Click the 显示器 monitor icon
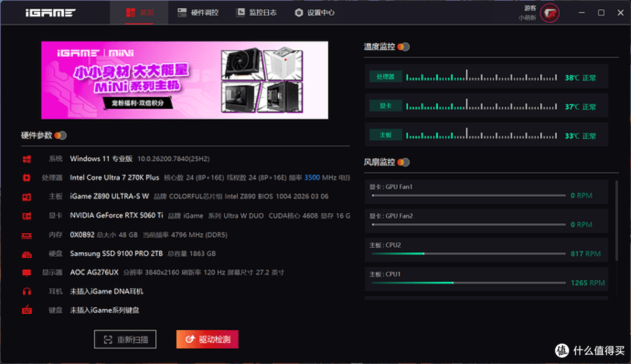631x364 pixels. click(26, 273)
